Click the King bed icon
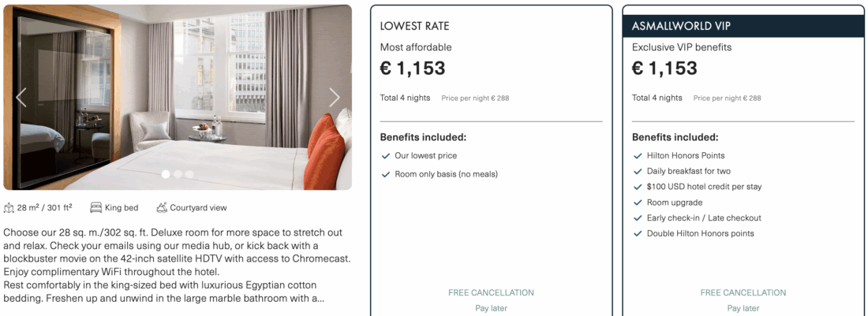Image resolution: width=868 pixels, height=316 pixels. pos(95,208)
